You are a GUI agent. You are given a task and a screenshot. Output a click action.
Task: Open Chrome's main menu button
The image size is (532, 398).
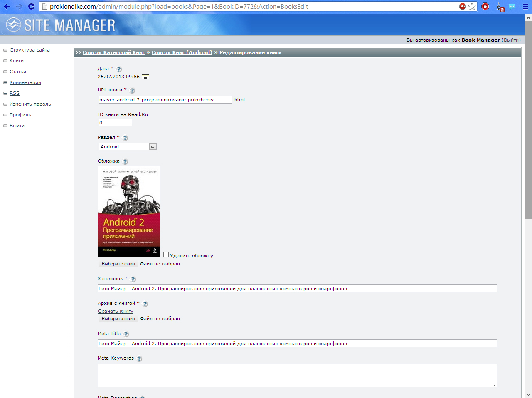click(525, 6)
